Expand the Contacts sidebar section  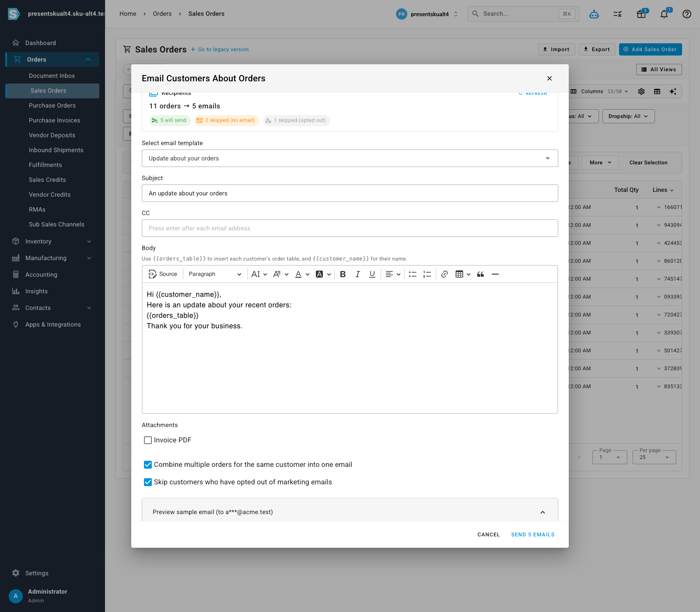tap(52, 308)
